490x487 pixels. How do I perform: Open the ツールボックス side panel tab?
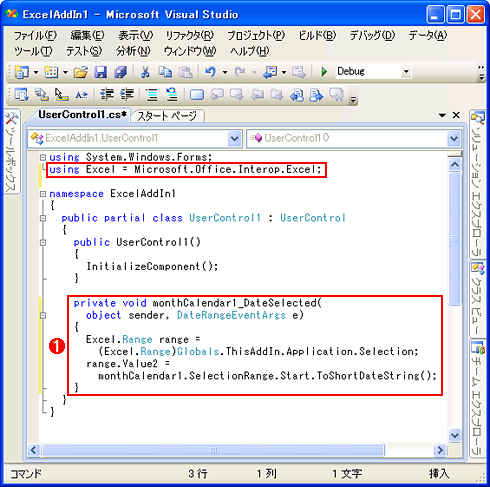(x=12, y=151)
